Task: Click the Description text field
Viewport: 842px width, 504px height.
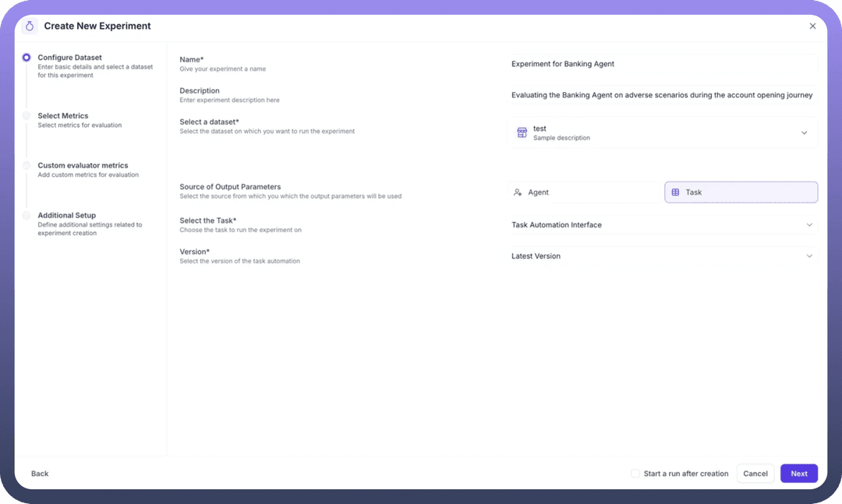Action: [x=662, y=95]
